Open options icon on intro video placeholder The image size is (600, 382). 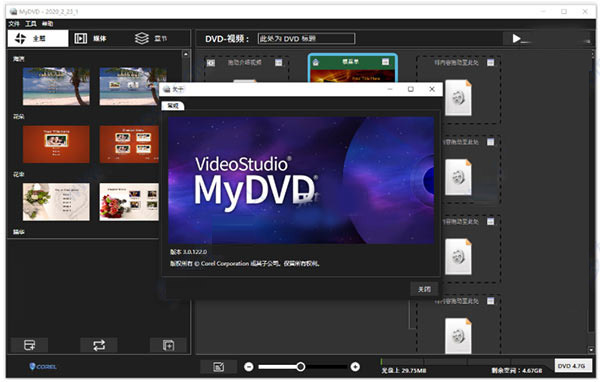(x=279, y=62)
